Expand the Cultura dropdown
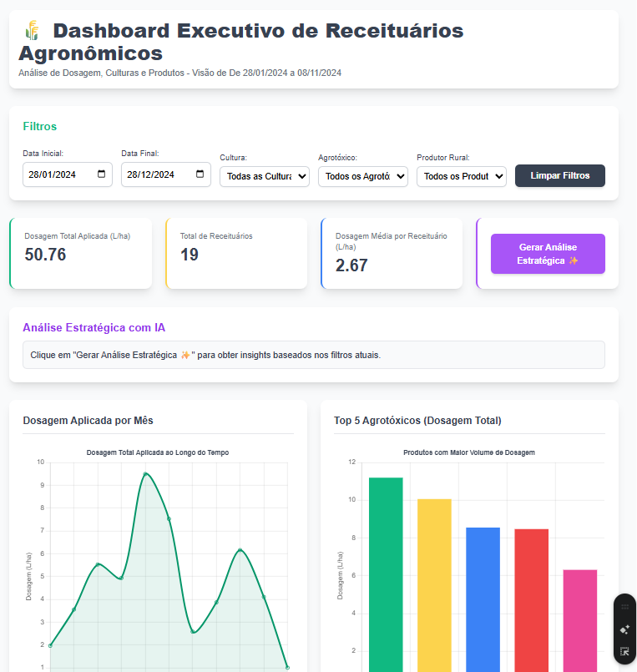 coord(264,176)
